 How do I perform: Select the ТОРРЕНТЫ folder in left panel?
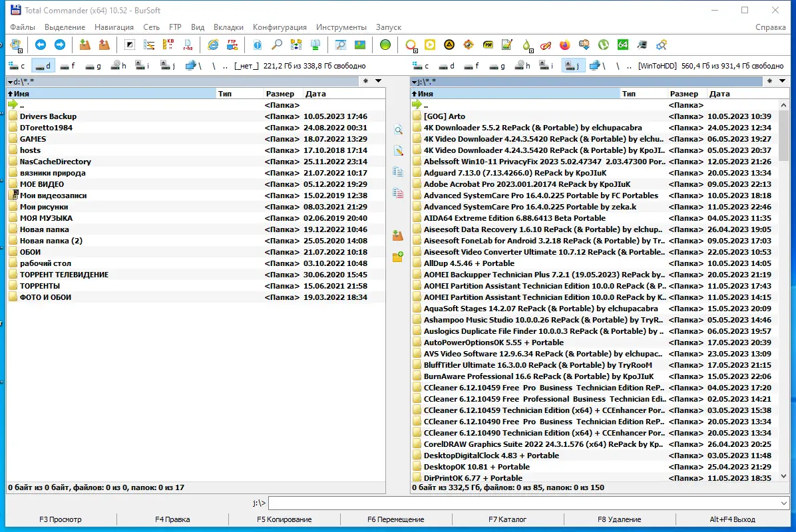pyautogui.click(x=196, y=286)
